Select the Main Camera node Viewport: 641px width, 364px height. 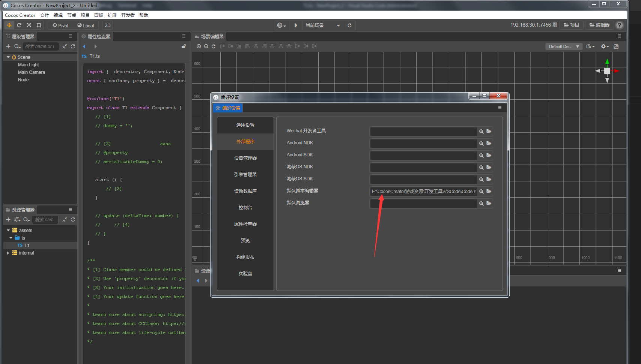32,72
